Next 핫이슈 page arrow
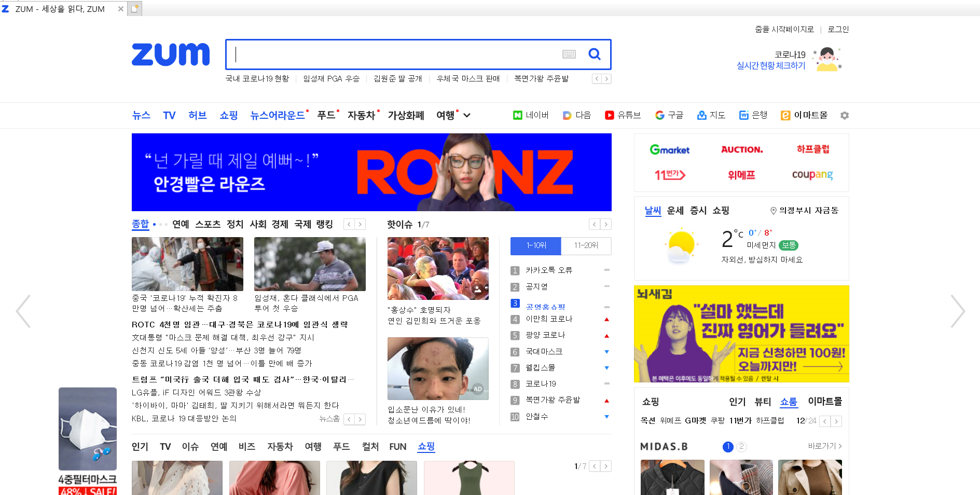 click(x=606, y=224)
